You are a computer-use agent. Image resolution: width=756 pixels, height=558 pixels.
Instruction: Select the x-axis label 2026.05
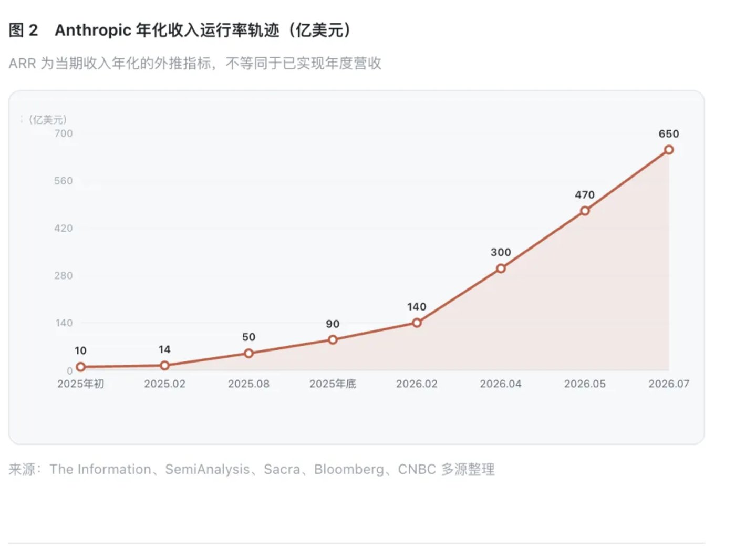pos(585,384)
